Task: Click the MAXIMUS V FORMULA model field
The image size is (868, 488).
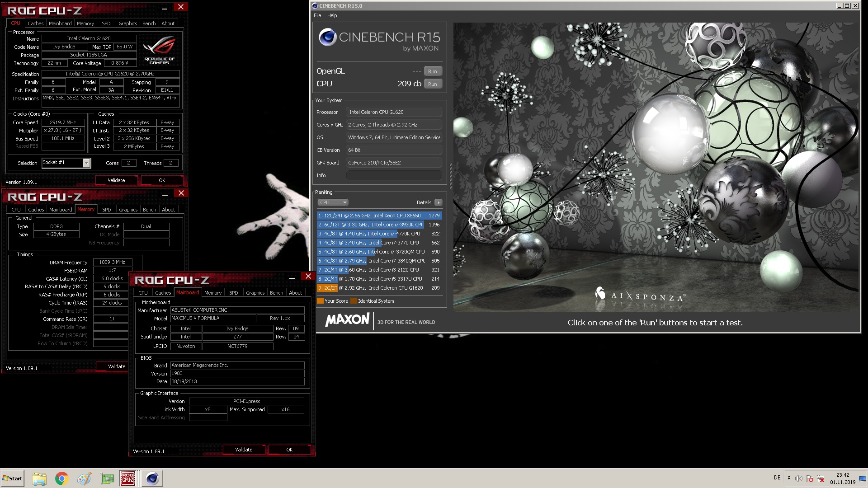Action: click(x=213, y=318)
